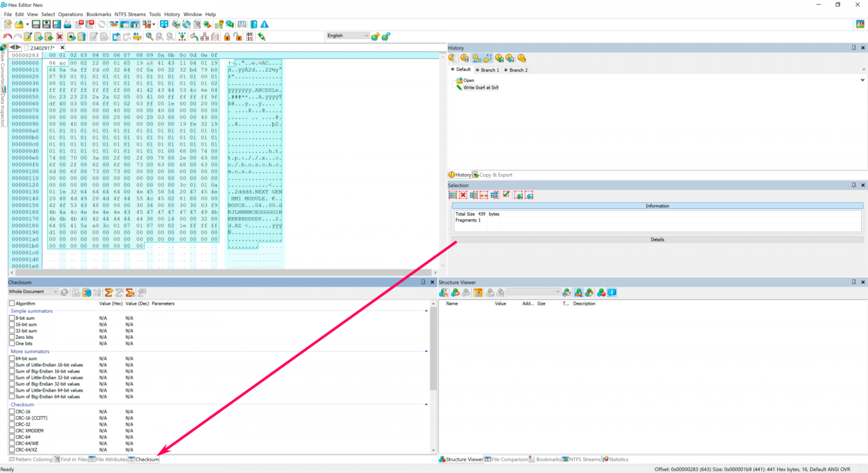Switch to the Branch 1 history tab

[x=487, y=70]
